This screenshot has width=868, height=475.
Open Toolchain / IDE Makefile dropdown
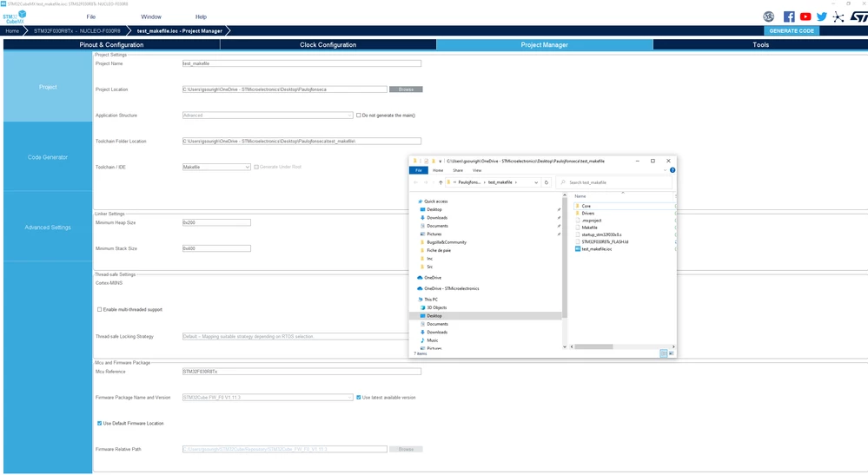click(x=216, y=167)
